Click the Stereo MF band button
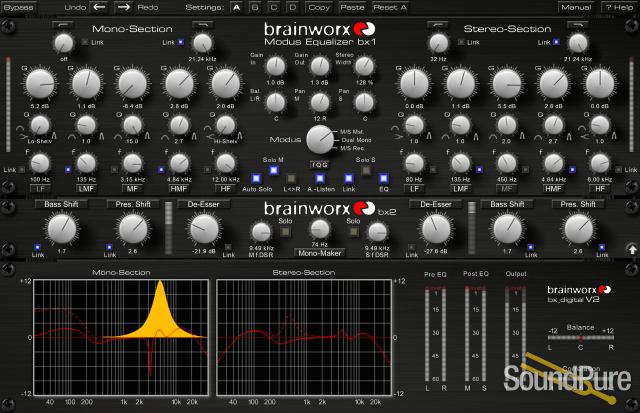Screen dimensions: 640x413 click(507, 189)
